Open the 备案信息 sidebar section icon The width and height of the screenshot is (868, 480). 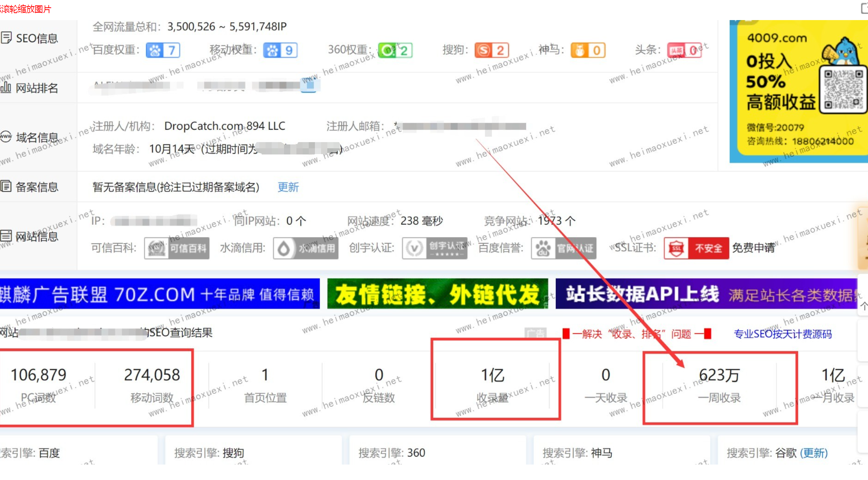coord(7,187)
